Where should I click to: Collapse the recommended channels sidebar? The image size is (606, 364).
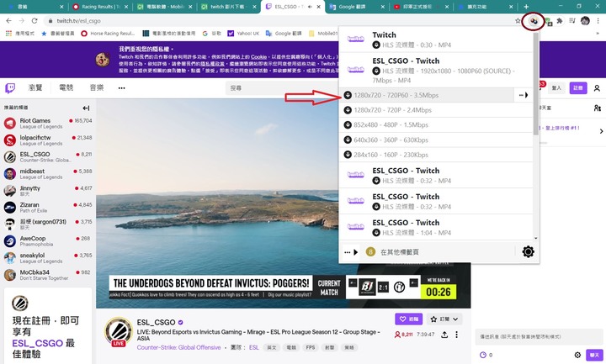[x=86, y=108]
